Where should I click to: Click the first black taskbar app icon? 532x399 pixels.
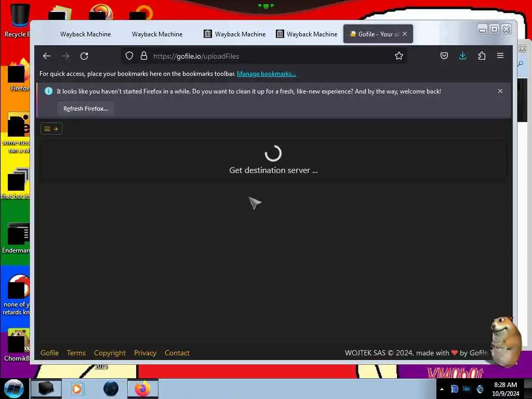[46, 389]
